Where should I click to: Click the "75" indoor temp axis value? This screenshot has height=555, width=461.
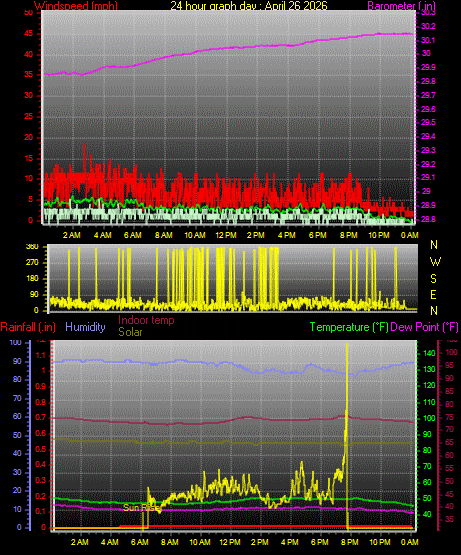[449, 417]
